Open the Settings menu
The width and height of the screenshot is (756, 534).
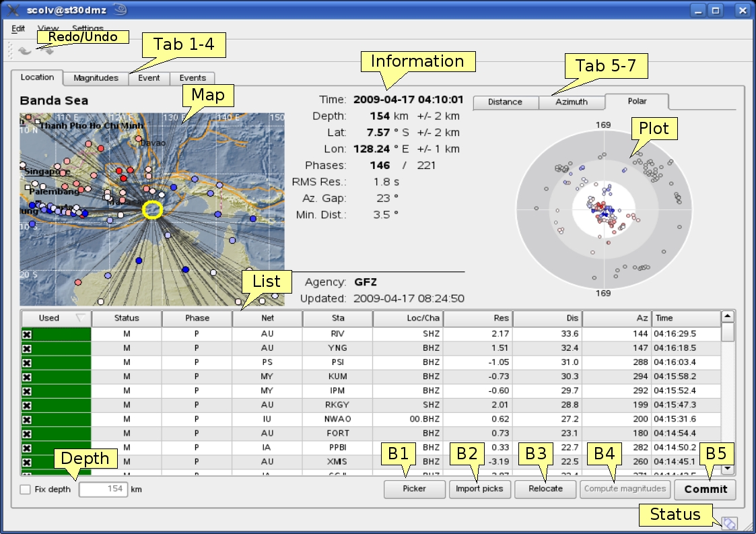coord(88,29)
